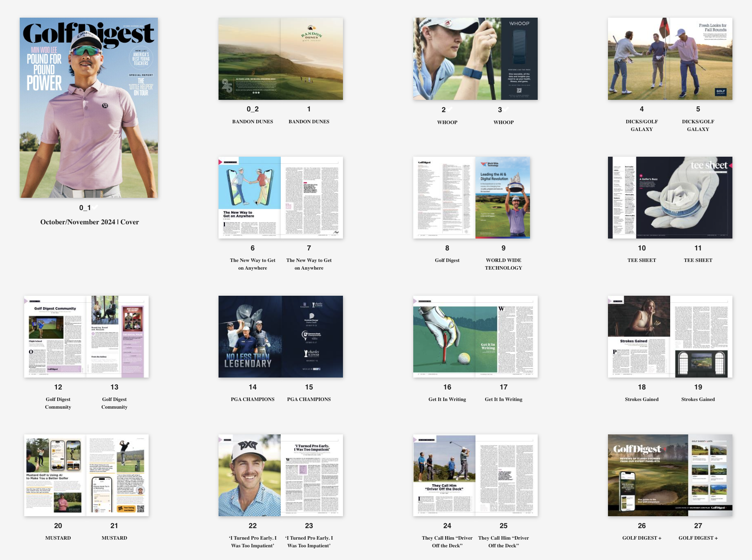Click 'I Turned Pro Early' caption under page 22
This screenshot has height=560, width=752.
coord(253,542)
